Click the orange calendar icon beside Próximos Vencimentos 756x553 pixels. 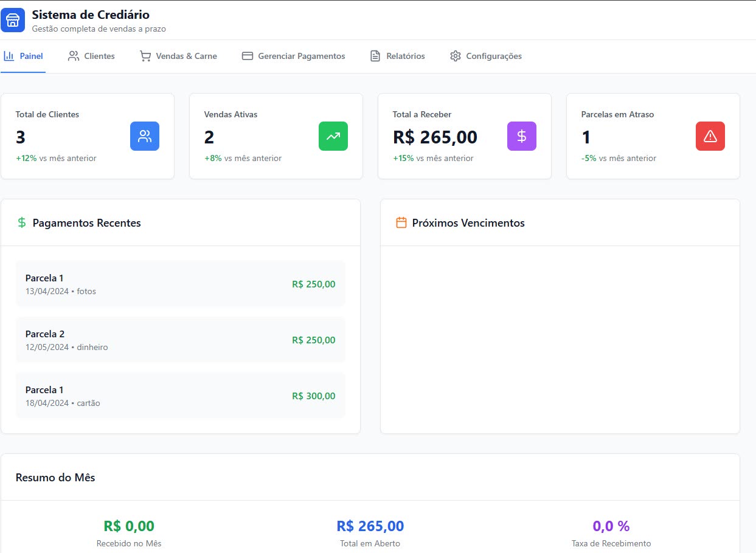[x=401, y=223]
